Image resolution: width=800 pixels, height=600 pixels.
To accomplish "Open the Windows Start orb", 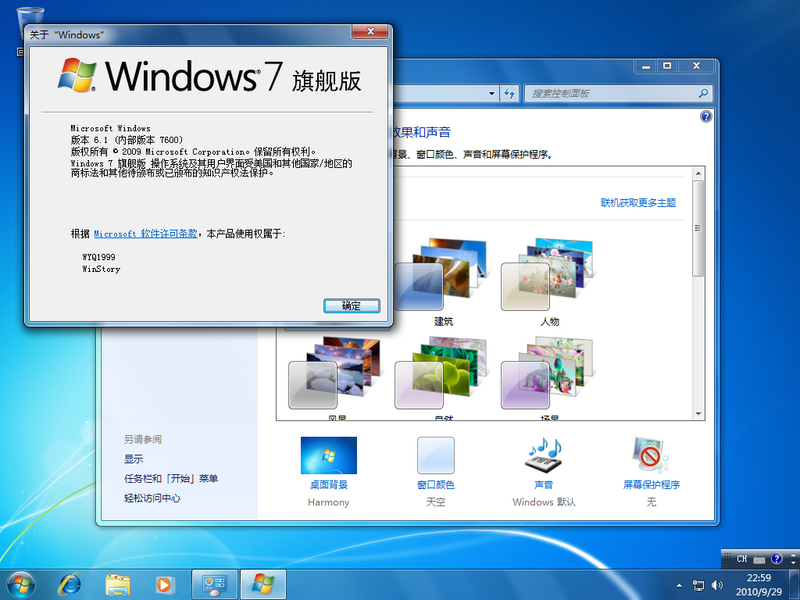I will pyautogui.click(x=21, y=584).
